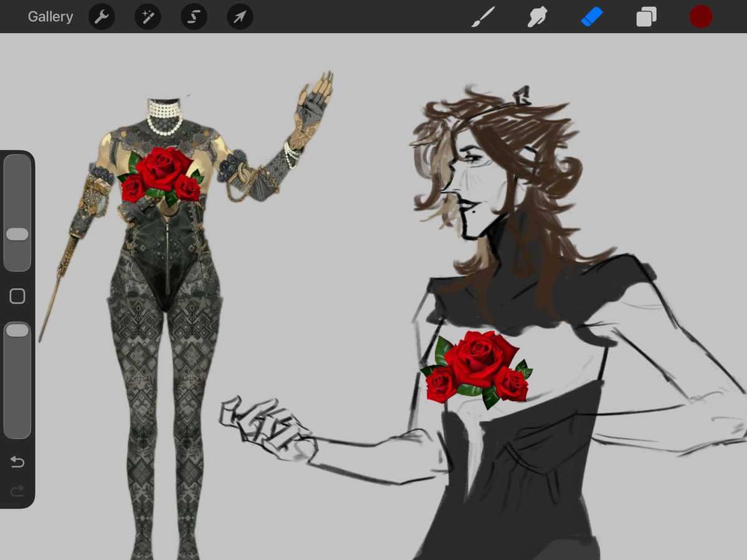Click the rose bouquet on the sketched character
Screen dimensions: 747x560
tap(477, 369)
